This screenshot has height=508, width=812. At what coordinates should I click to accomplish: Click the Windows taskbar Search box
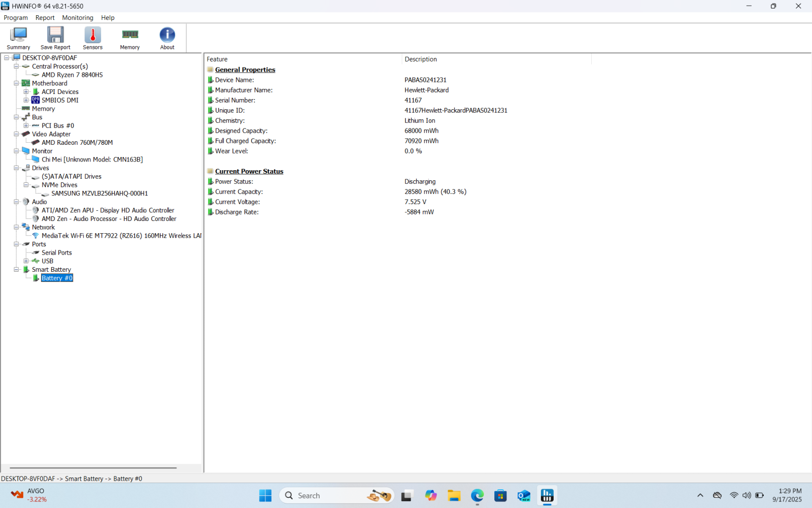click(x=325, y=496)
